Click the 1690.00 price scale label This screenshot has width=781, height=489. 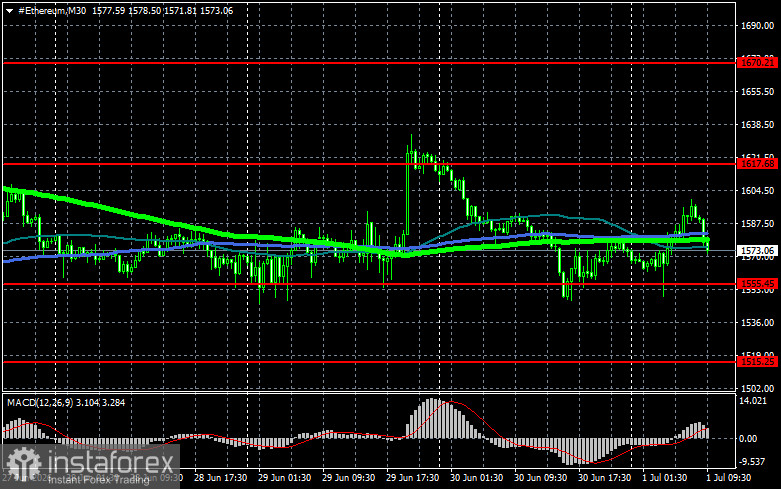pyautogui.click(x=757, y=26)
